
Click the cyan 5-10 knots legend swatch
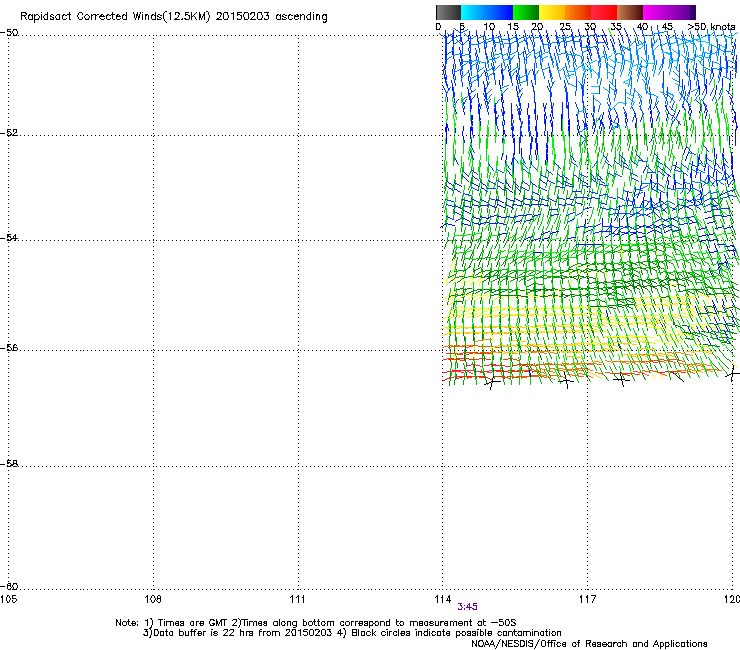click(x=474, y=12)
